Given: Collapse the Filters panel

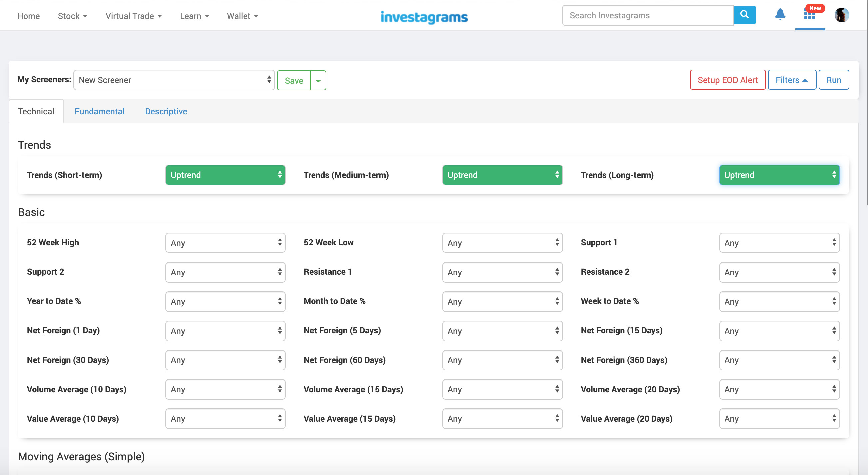Looking at the screenshot, I should 792,80.
